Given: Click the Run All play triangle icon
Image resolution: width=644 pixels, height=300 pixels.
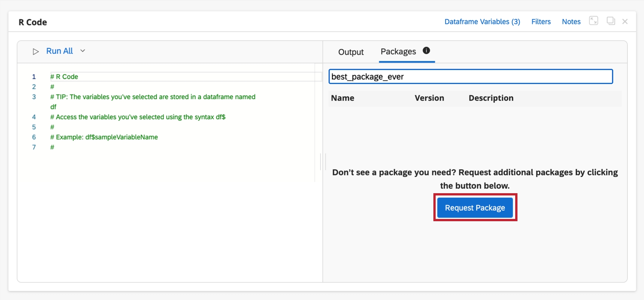Looking at the screenshot, I should (x=36, y=52).
